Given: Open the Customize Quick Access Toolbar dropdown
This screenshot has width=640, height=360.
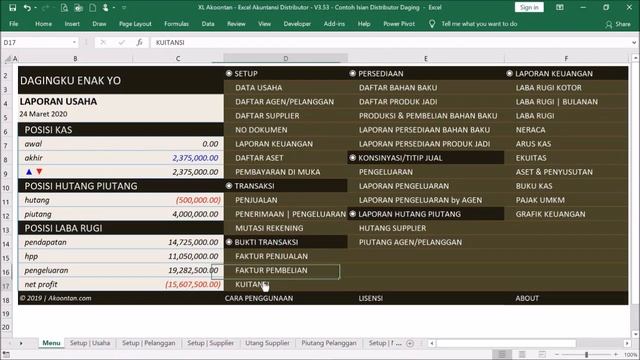Looking at the screenshot, I should (x=124, y=7).
